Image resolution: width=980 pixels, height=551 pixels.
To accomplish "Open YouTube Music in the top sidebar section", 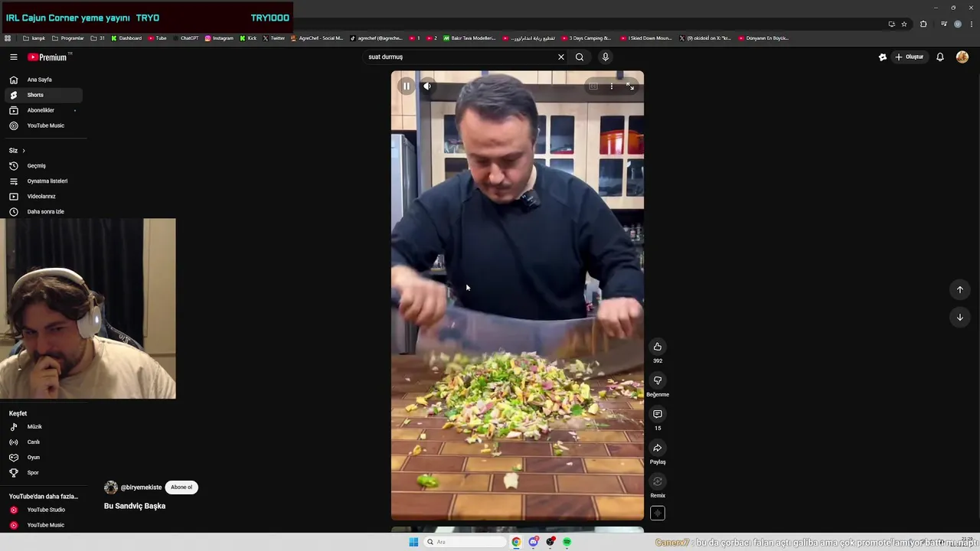I will pos(45,126).
